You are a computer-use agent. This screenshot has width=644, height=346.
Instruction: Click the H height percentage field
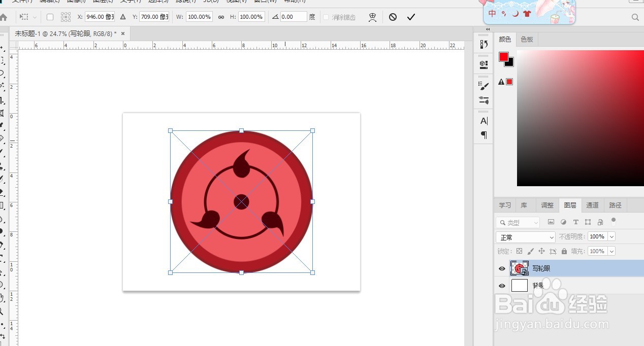tap(251, 17)
